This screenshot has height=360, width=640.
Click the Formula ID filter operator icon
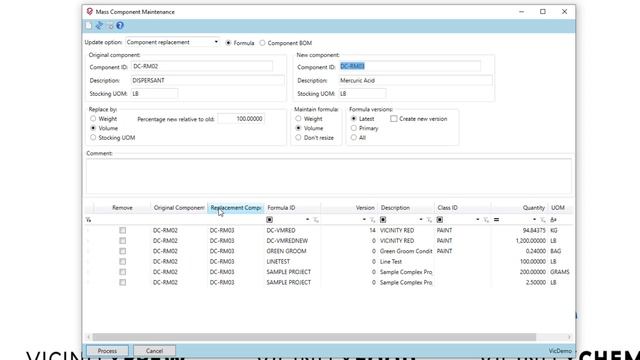tap(269, 220)
